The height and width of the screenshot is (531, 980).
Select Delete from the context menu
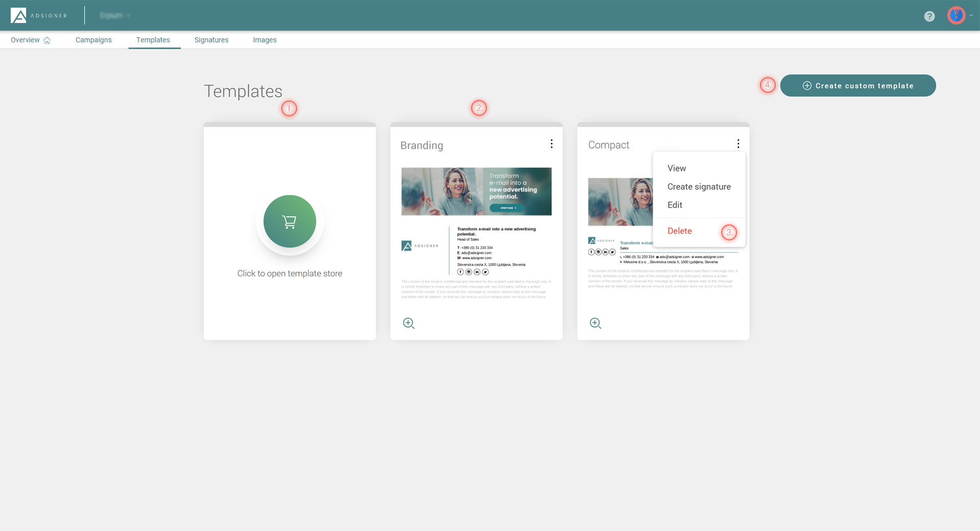tap(679, 231)
